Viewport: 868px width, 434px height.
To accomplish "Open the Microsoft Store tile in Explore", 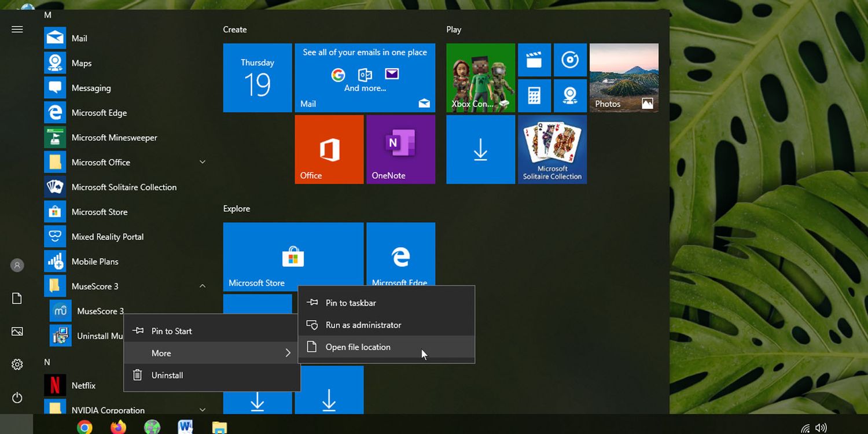I will pos(293,257).
